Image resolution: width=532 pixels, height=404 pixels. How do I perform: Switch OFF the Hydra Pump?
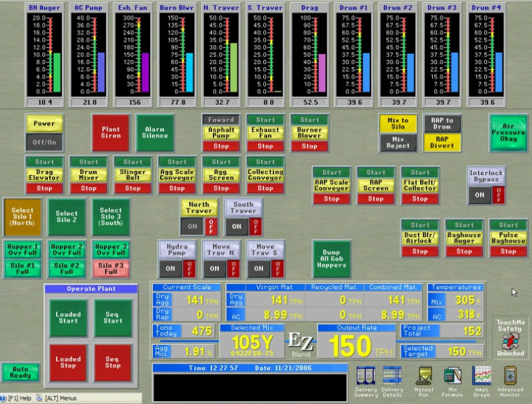pos(190,268)
